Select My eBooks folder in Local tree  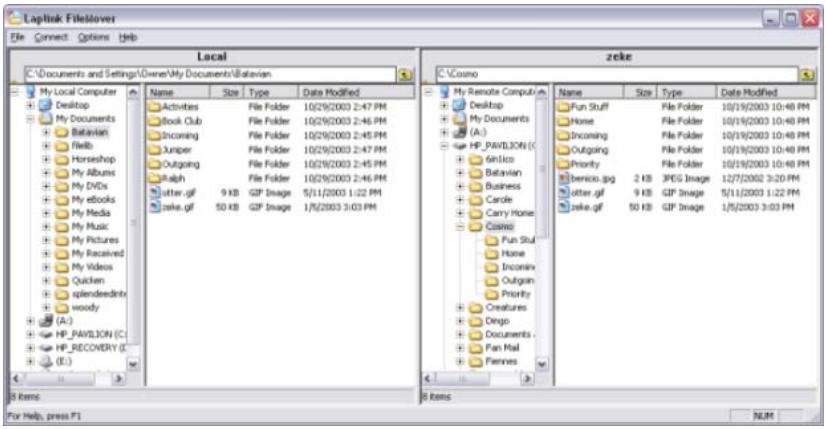coord(93,200)
